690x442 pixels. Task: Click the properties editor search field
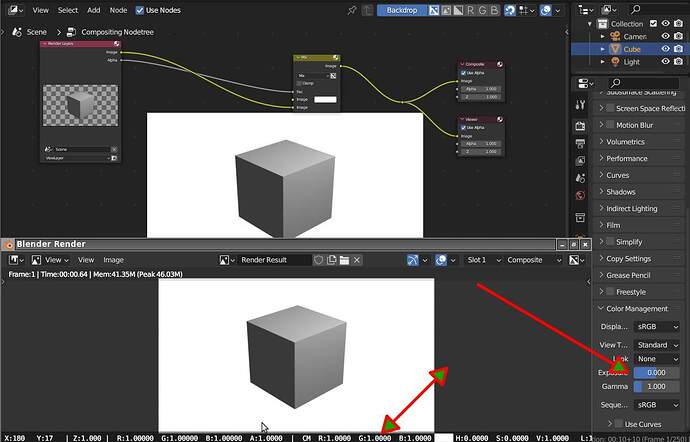coord(643,83)
